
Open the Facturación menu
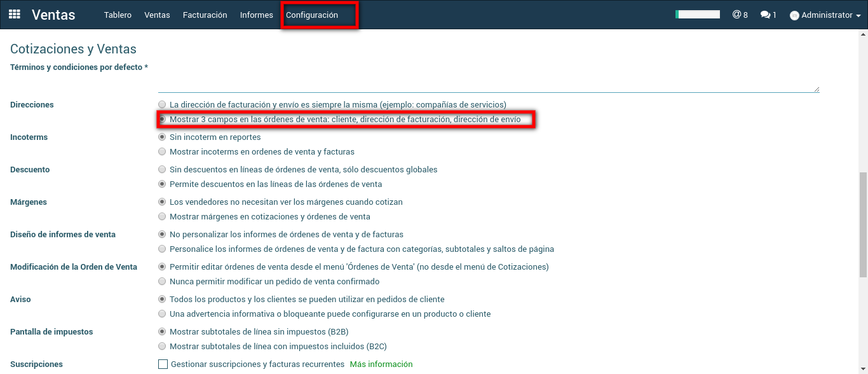205,15
